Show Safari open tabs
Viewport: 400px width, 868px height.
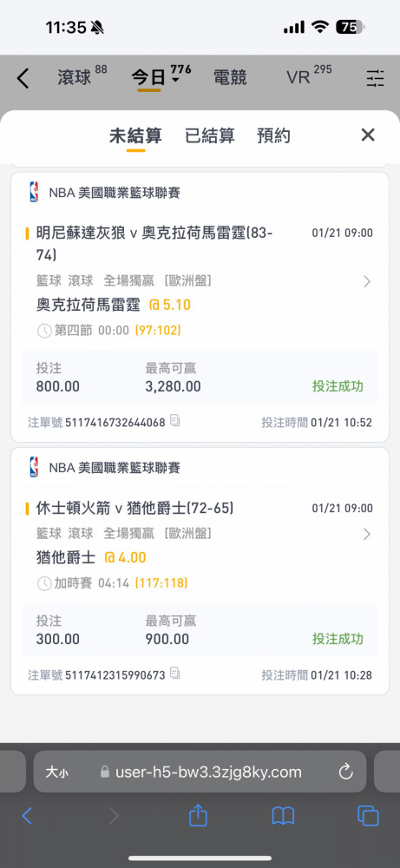pyautogui.click(x=368, y=816)
